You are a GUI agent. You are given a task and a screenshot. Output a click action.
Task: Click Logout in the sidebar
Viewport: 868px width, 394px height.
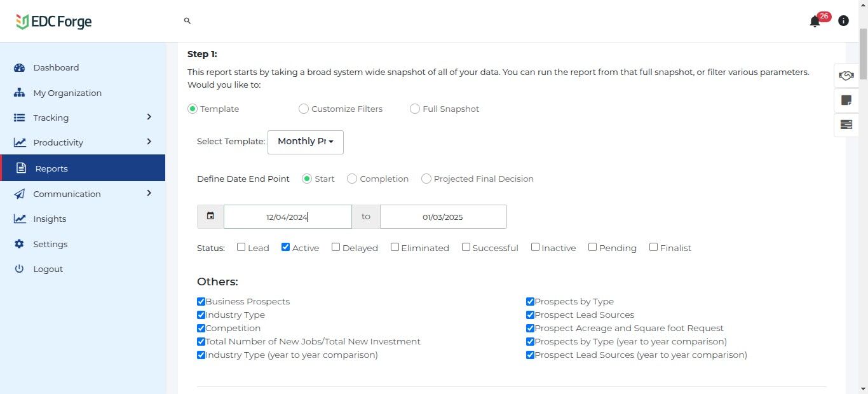tap(48, 269)
